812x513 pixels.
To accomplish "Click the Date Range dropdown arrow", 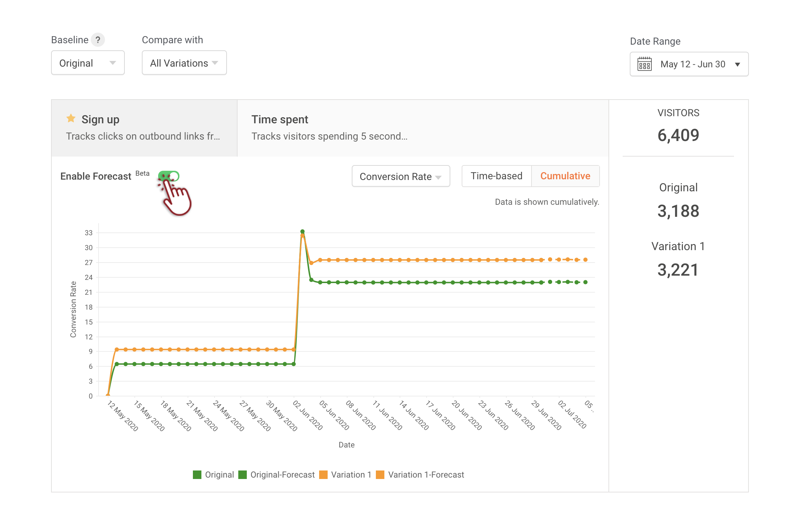I will pyautogui.click(x=738, y=64).
